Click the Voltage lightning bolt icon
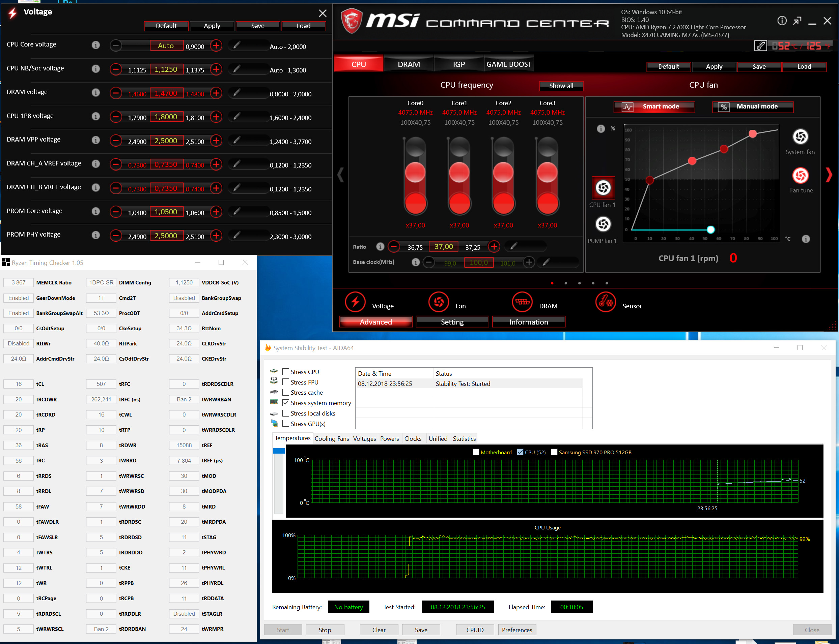 (x=355, y=302)
